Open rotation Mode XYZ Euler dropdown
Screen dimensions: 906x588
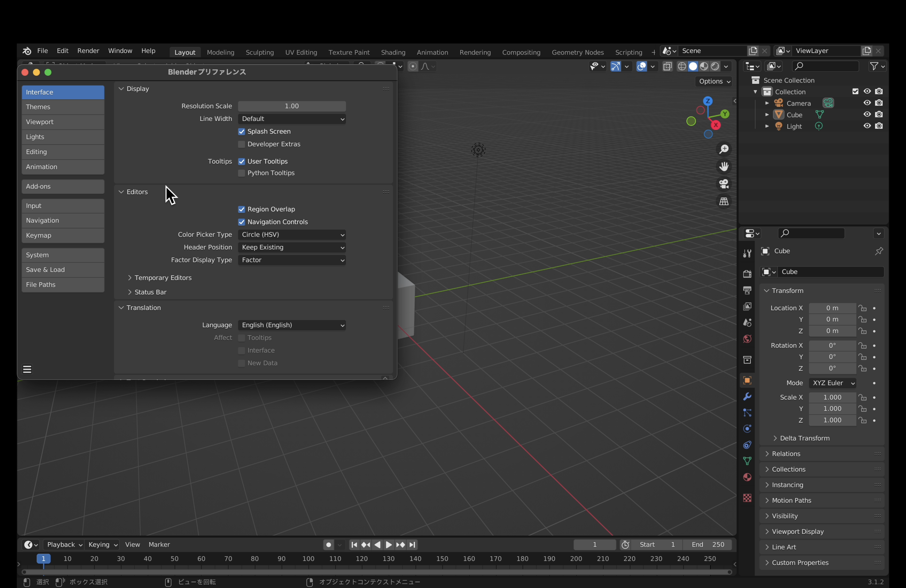(832, 383)
